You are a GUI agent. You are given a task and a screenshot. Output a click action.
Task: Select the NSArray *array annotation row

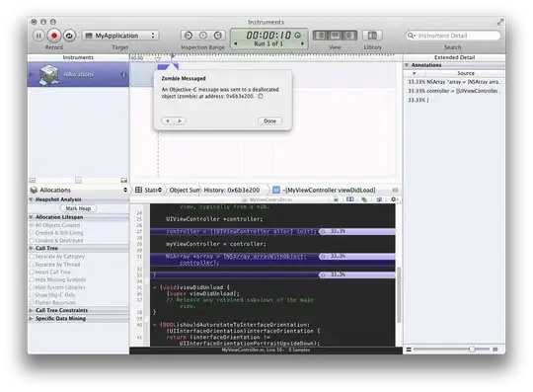coord(454,82)
